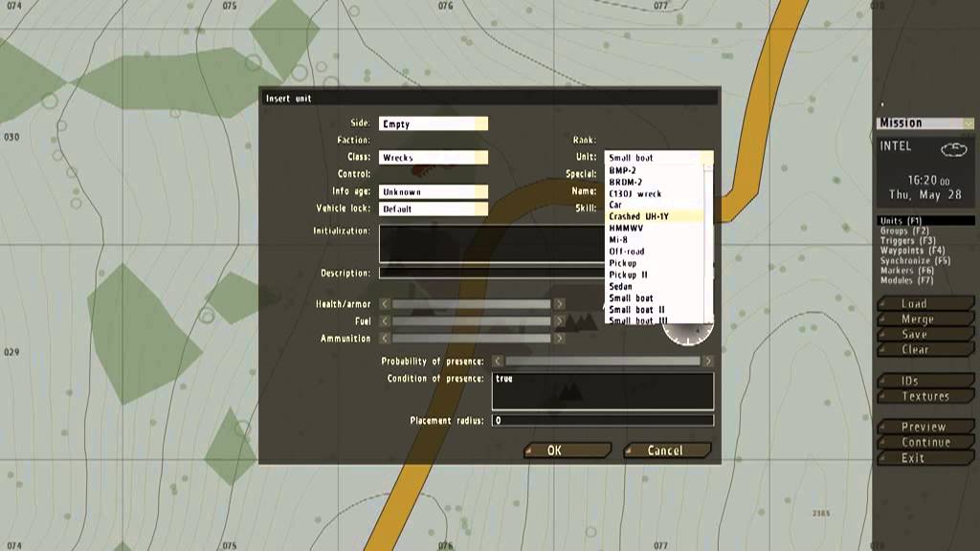Switch to Groups (F2) mode

[x=904, y=231]
